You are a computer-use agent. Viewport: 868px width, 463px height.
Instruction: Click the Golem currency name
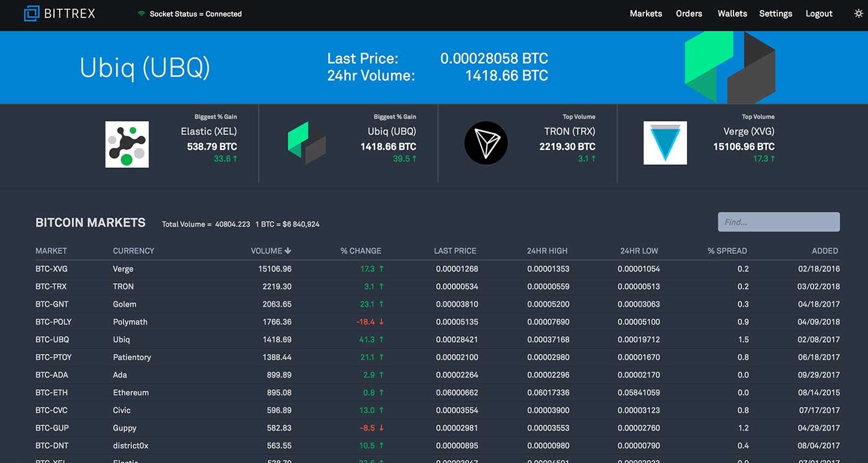pos(125,304)
